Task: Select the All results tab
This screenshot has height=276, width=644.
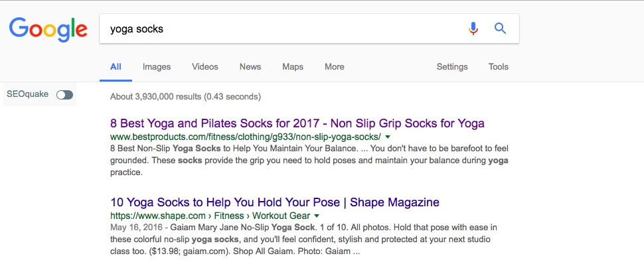Action: coord(116,66)
